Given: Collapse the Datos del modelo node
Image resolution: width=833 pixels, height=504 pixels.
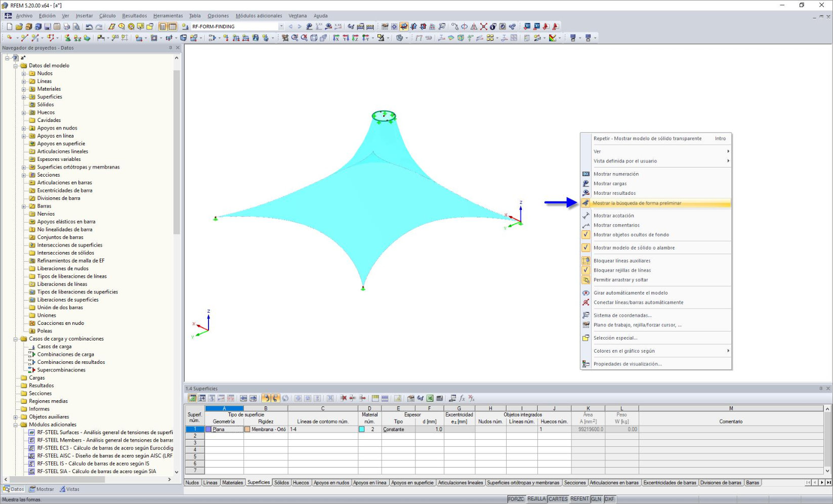Looking at the screenshot, I should pyautogui.click(x=15, y=66).
